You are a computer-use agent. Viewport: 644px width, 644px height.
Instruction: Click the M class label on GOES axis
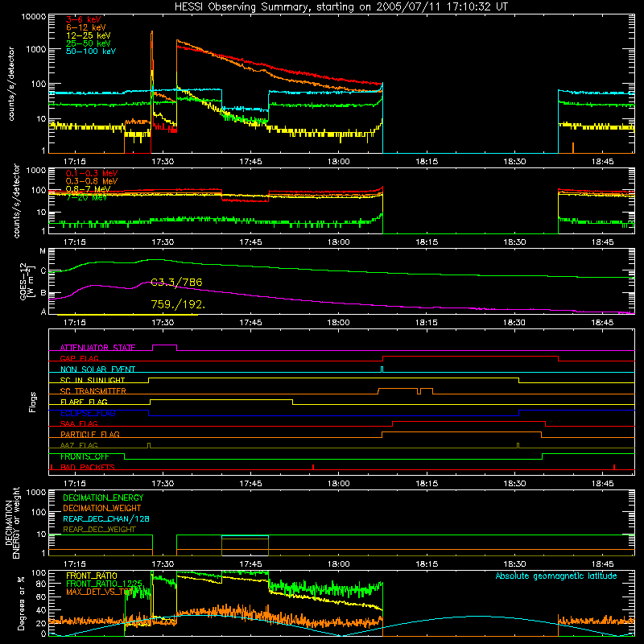pos(43,251)
